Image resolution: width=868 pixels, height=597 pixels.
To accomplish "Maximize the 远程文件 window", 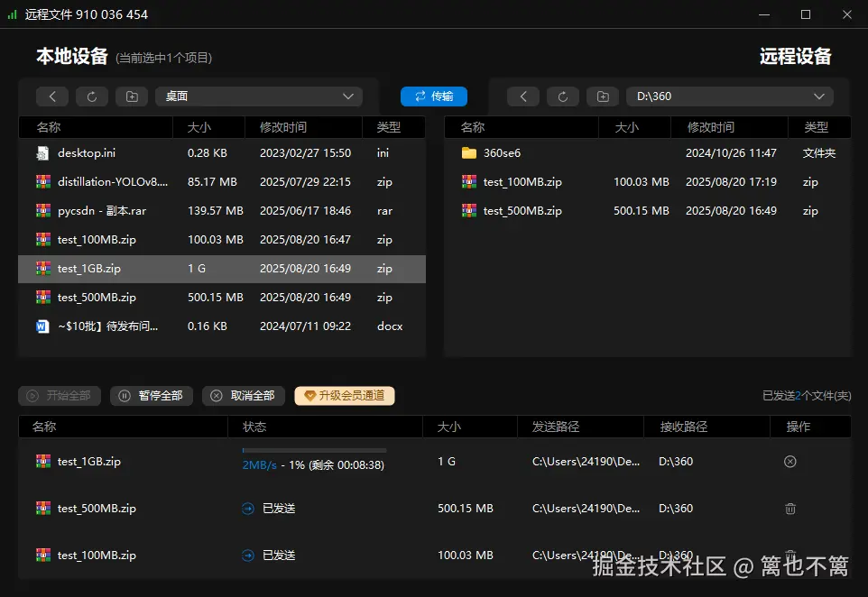I will coord(806,14).
